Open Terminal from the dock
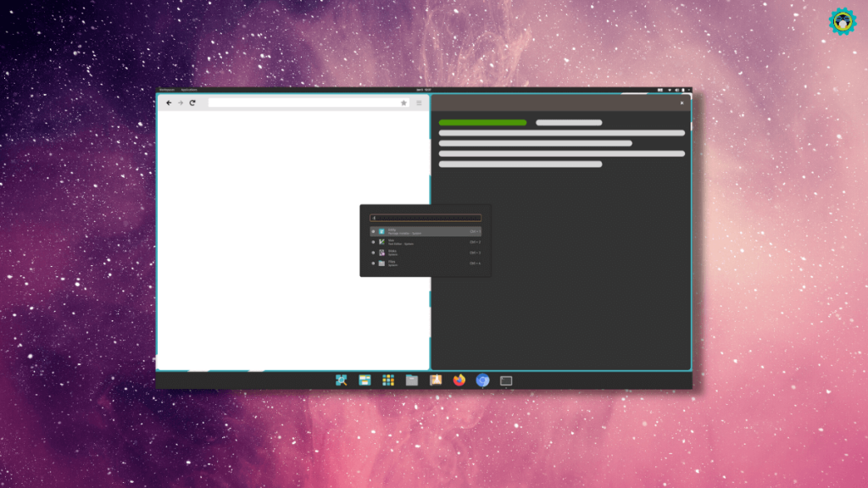 [506, 380]
